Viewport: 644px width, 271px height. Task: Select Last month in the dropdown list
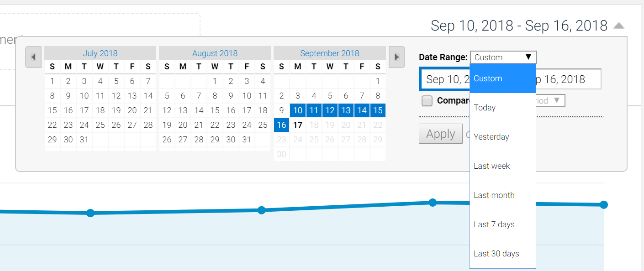494,195
